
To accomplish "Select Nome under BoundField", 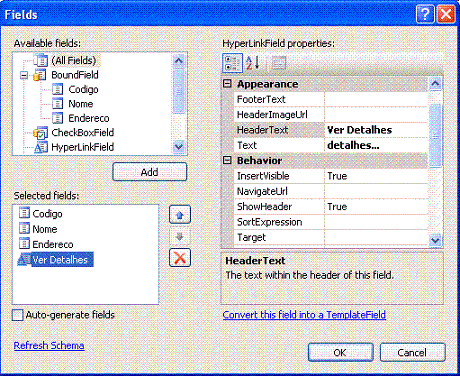I will click(x=81, y=104).
